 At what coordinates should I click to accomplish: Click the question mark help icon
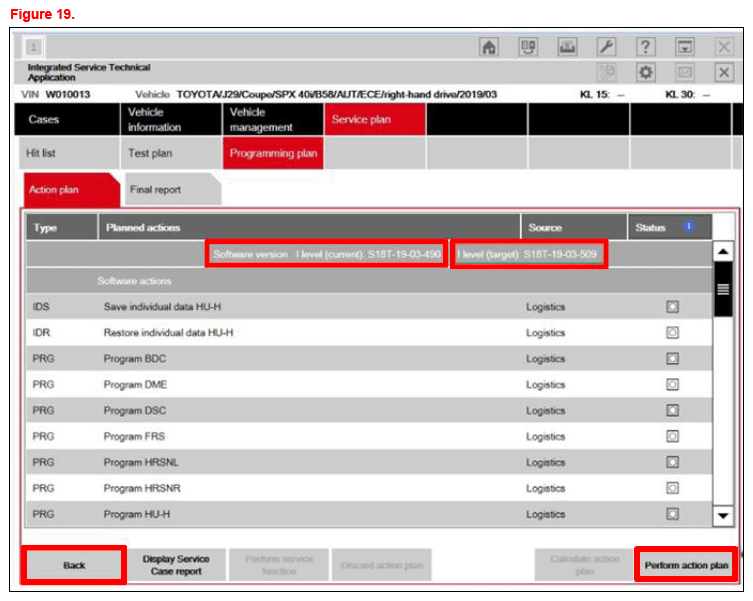pos(646,47)
